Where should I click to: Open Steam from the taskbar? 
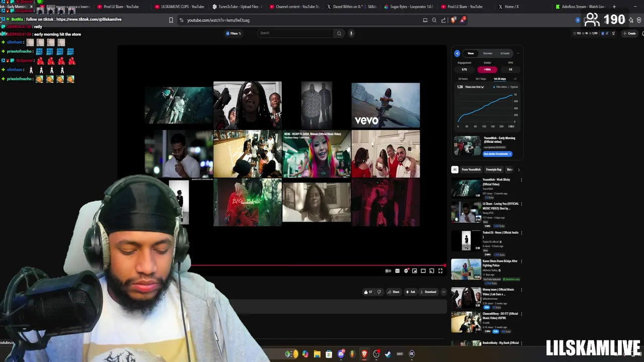(388, 354)
